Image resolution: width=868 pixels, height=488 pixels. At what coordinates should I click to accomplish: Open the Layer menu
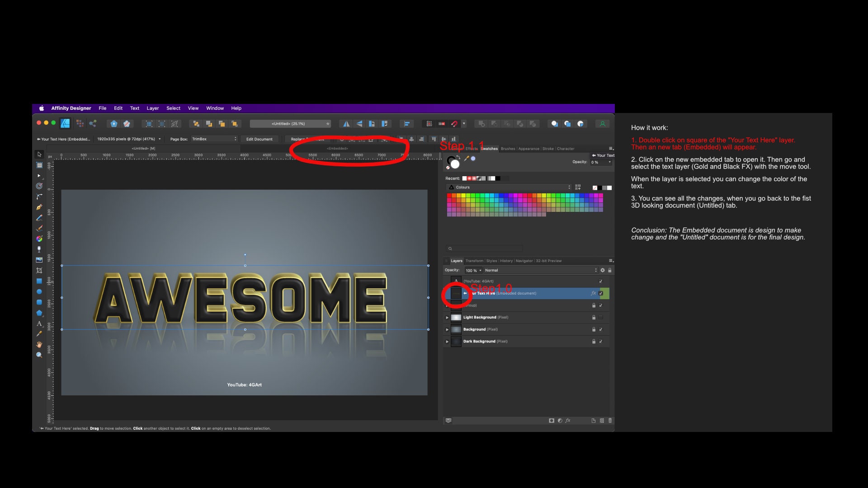(152, 108)
